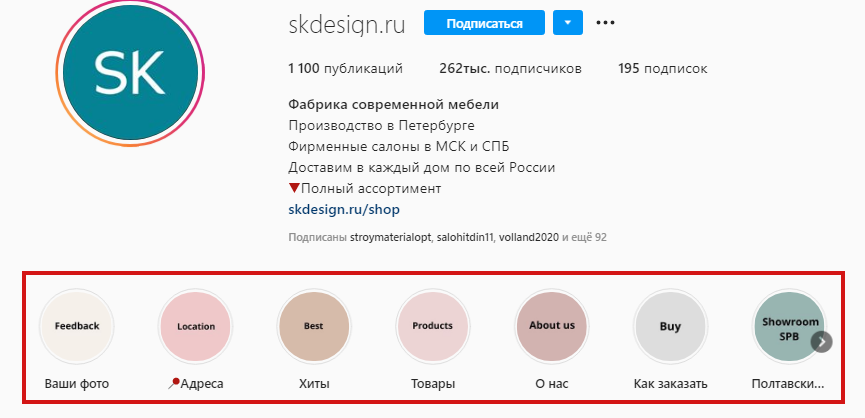Click the three dots options icon

point(604,22)
